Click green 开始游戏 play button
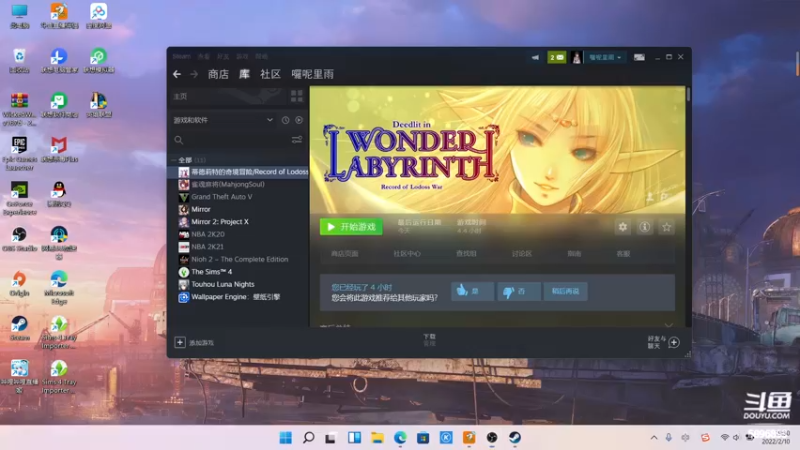 coord(351,227)
